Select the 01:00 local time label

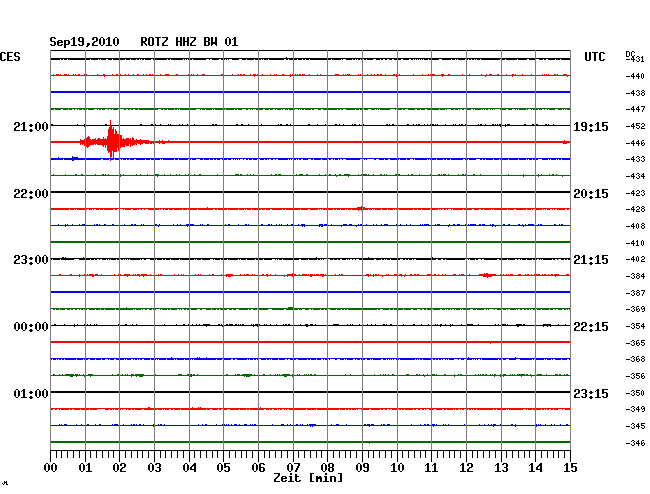coord(31,393)
